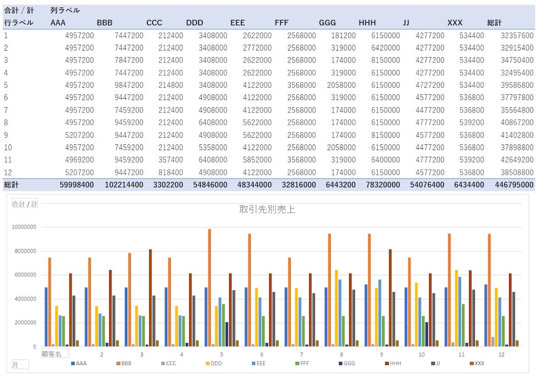Select the tallest orange BBB bar in month 5
541x392 pixels.
210,287
